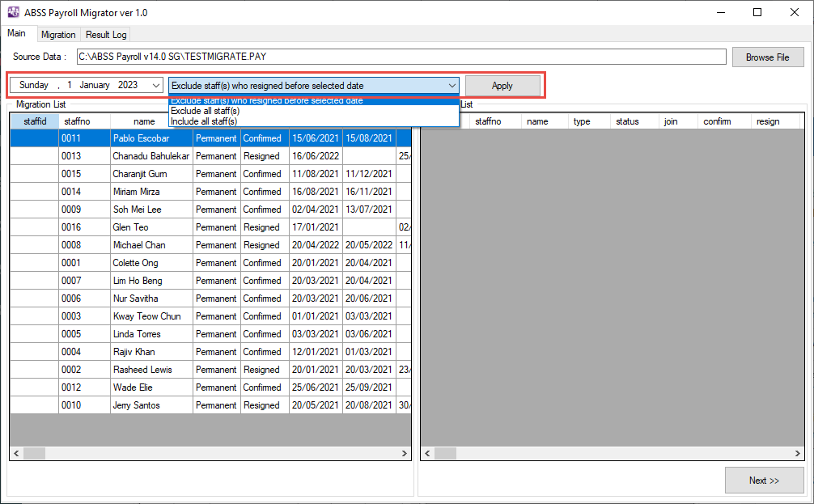
Task: Click the Glen Teo row
Action: tap(210, 227)
